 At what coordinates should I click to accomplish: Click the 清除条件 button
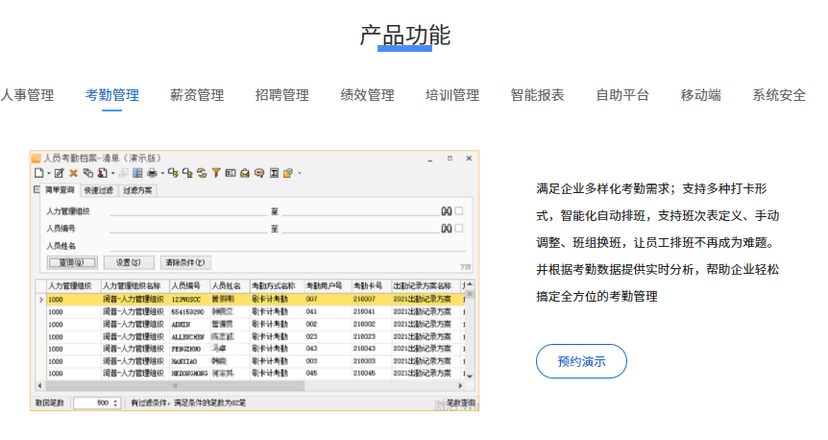pyautogui.click(x=185, y=263)
